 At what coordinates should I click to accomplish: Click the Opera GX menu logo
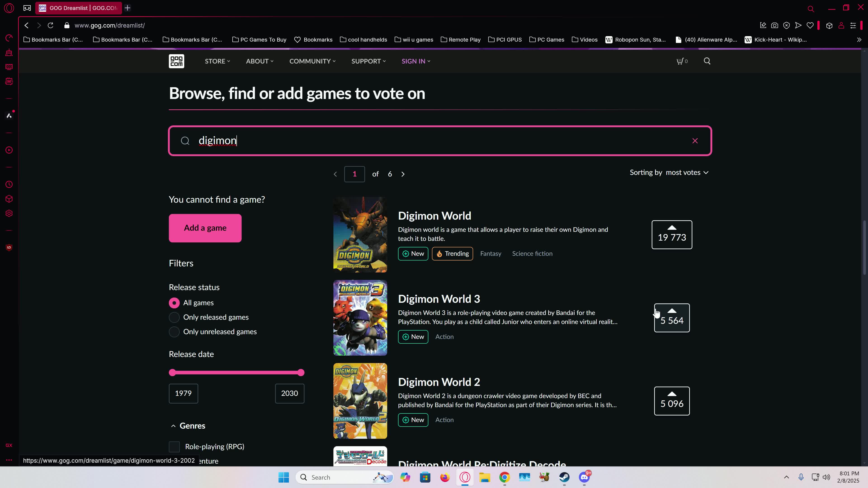pyautogui.click(x=9, y=8)
